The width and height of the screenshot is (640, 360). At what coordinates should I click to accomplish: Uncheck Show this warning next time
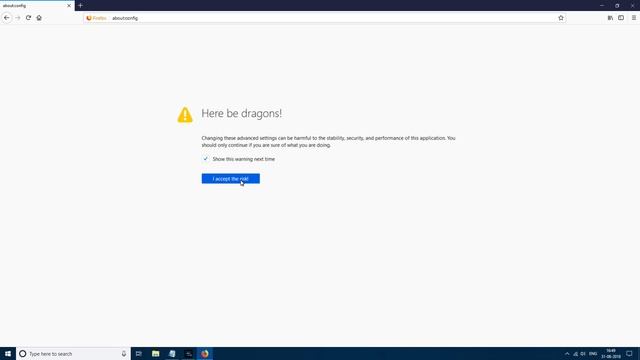(206, 159)
